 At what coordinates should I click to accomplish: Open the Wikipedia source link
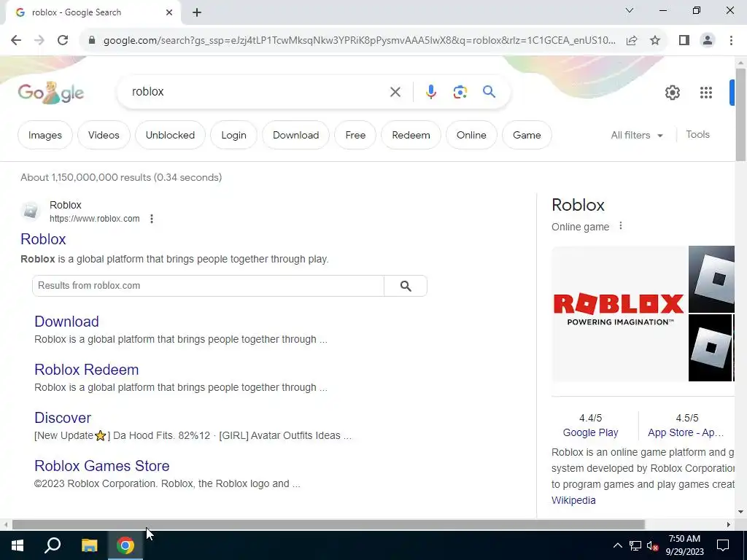click(x=573, y=500)
